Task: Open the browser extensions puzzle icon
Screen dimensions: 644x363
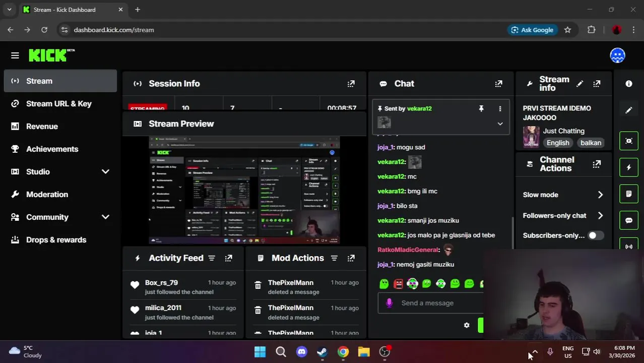Action: (x=592, y=30)
